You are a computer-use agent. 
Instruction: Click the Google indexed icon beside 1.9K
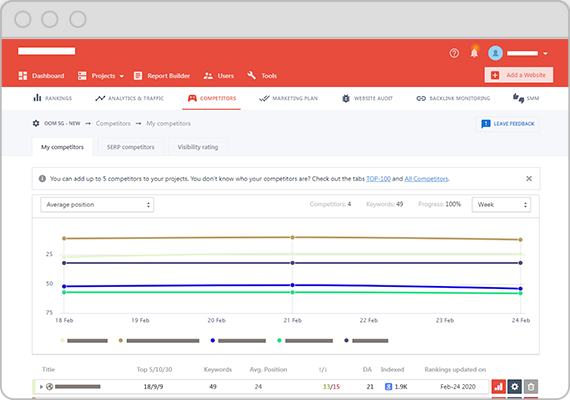(x=388, y=387)
